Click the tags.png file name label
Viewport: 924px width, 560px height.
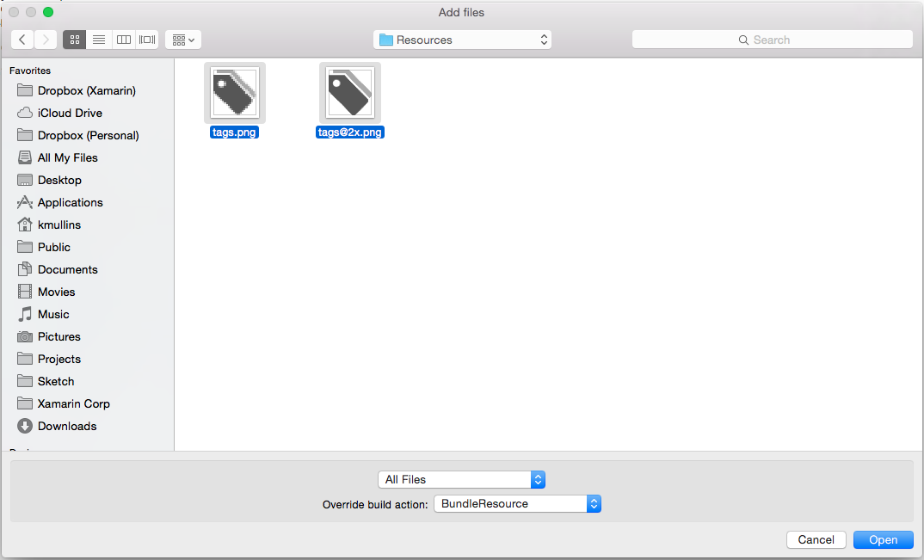[x=234, y=132]
